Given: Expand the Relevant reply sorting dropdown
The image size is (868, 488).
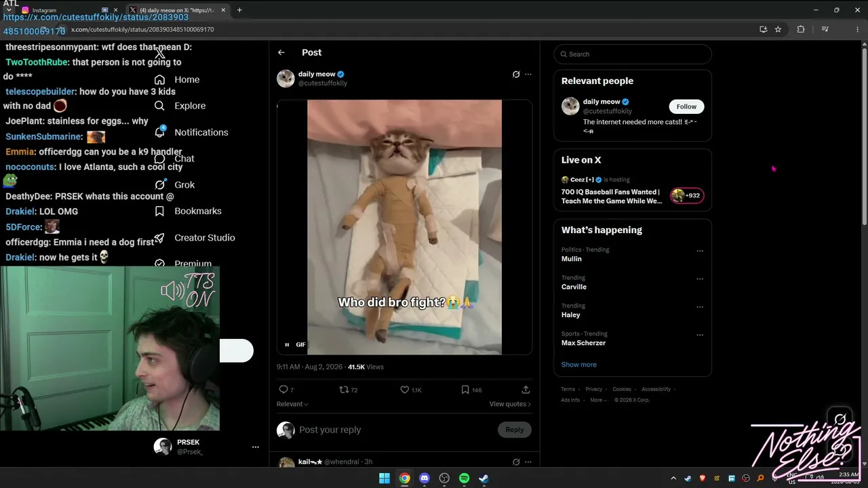Looking at the screenshot, I should point(292,404).
